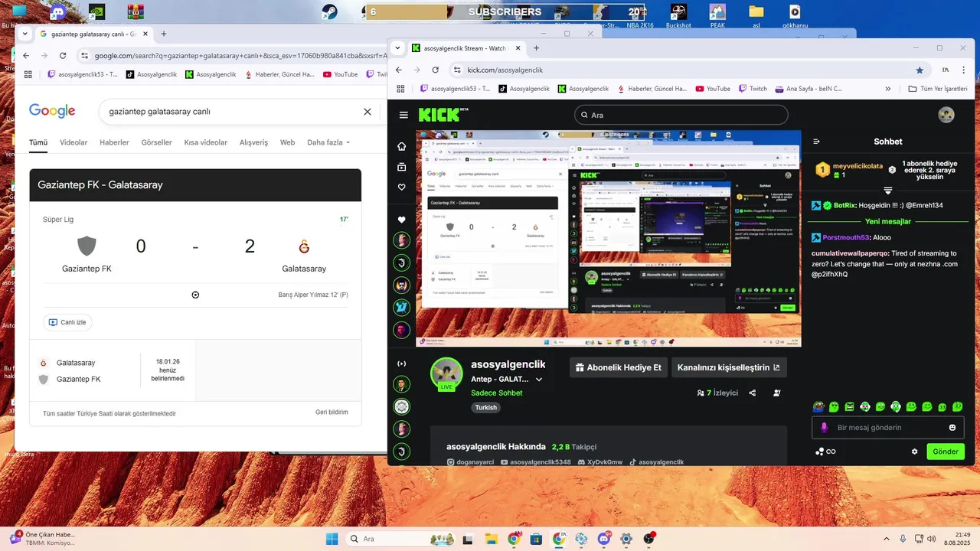980x551 pixels.
Task: Switch to the Videolar tab on Google
Action: click(x=73, y=142)
